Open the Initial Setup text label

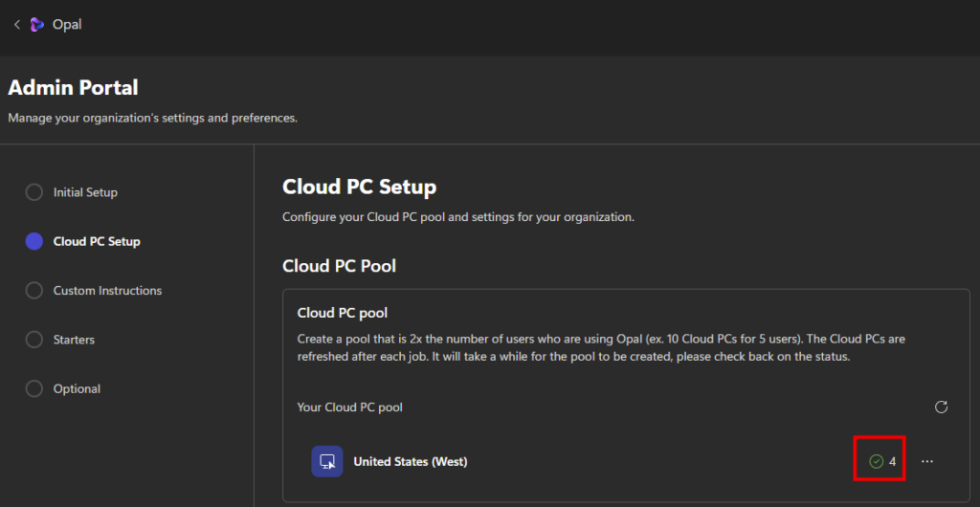point(85,192)
